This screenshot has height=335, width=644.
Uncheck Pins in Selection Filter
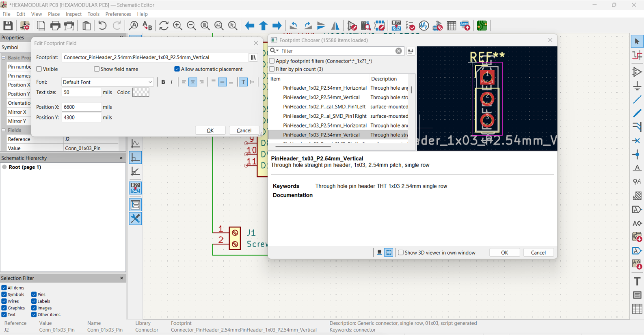tap(34, 294)
